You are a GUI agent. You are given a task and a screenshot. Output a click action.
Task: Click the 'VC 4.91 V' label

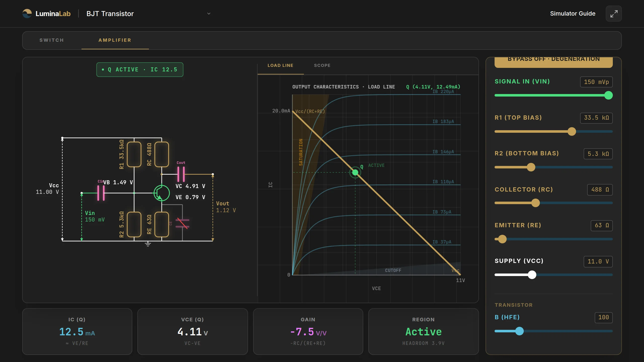[x=190, y=186]
